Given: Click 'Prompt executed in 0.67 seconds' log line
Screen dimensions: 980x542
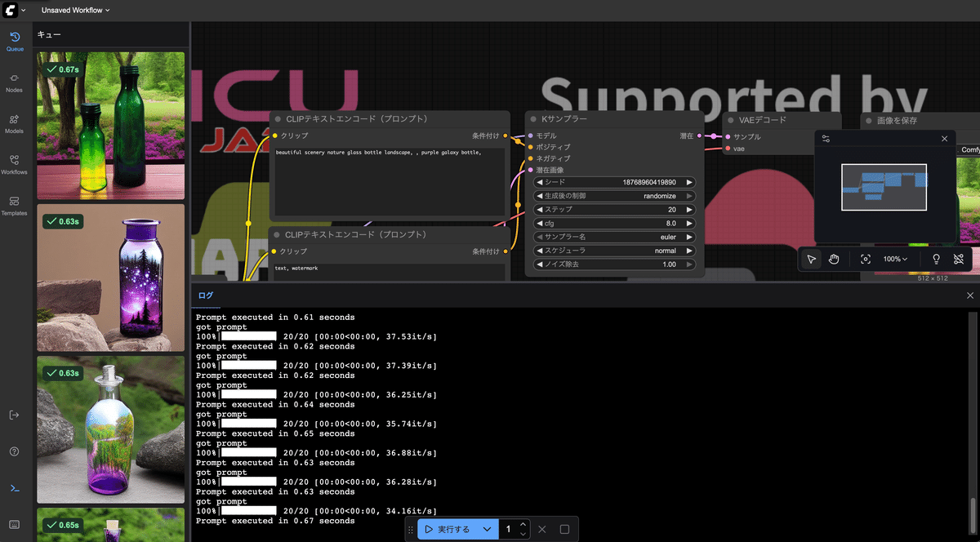Looking at the screenshot, I should [x=275, y=521].
